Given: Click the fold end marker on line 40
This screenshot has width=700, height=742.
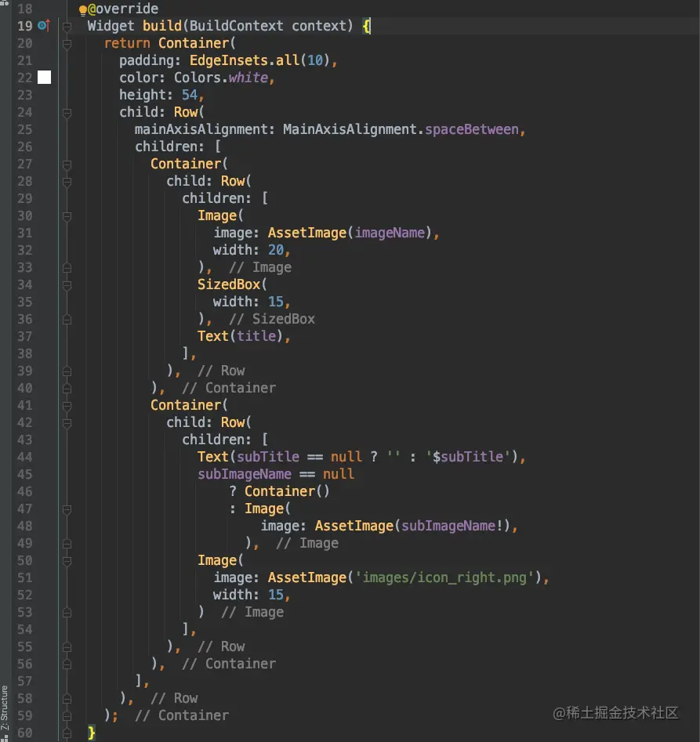Looking at the screenshot, I should (67, 389).
